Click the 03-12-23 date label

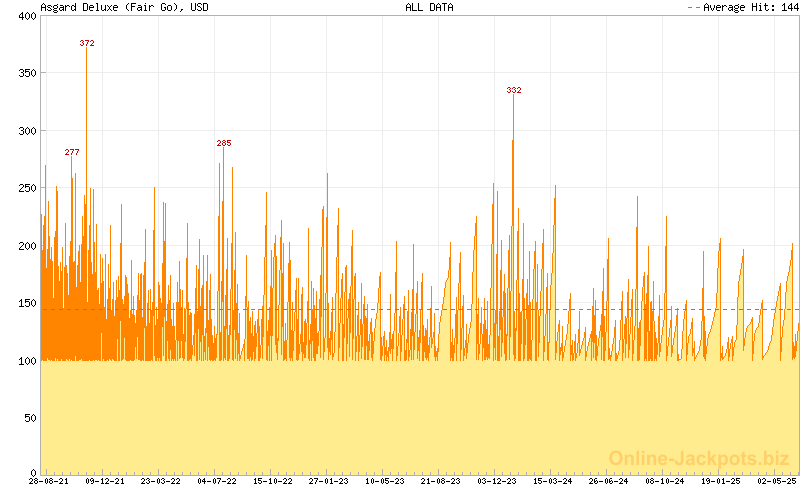[497, 481]
